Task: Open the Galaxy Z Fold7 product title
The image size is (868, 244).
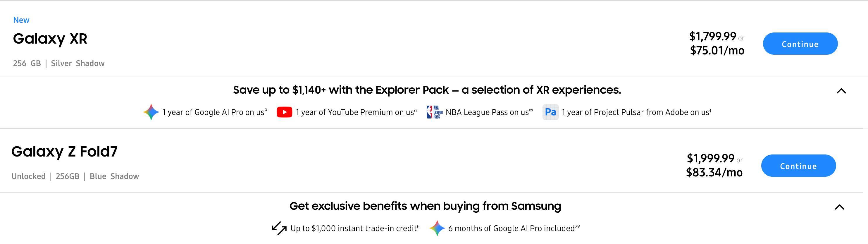Action: 64,152
